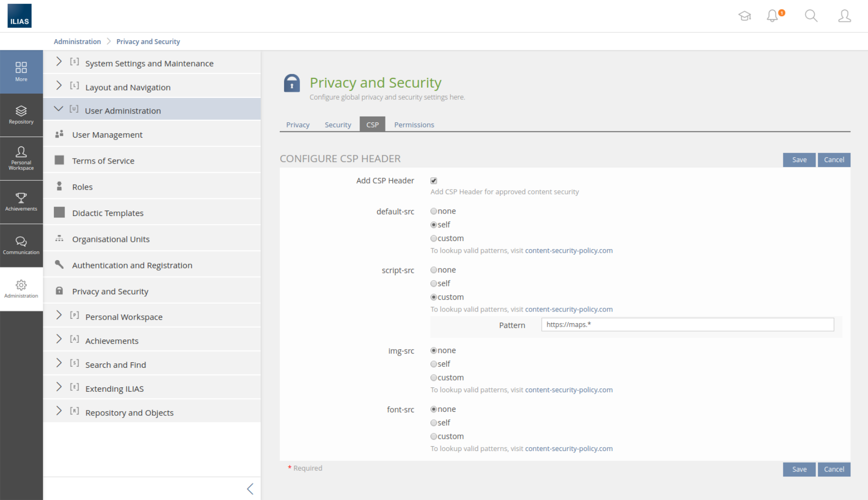Open Personal Workspace in the sidebar
The height and width of the screenshot is (500, 868).
coord(21,158)
